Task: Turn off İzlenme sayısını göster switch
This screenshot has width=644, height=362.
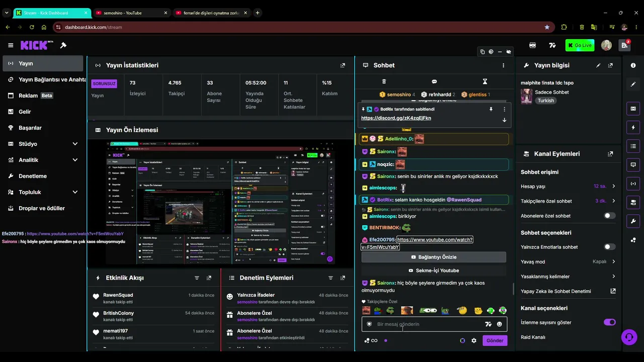Action: [609, 322]
